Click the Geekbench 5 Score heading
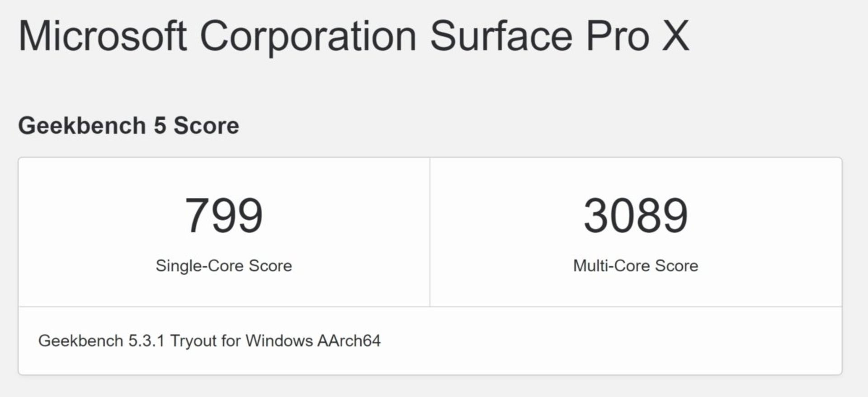Image resolution: width=868 pixels, height=397 pixels. (128, 125)
